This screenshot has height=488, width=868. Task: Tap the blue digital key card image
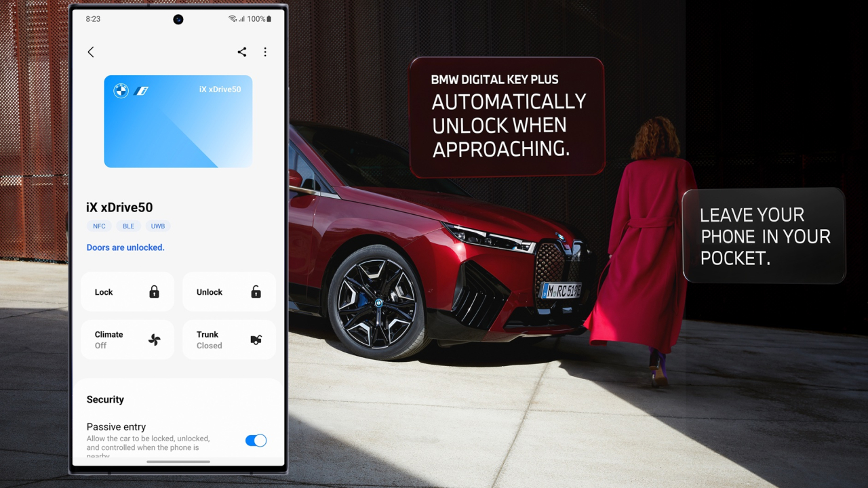pyautogui.click(x=178, y=121)
